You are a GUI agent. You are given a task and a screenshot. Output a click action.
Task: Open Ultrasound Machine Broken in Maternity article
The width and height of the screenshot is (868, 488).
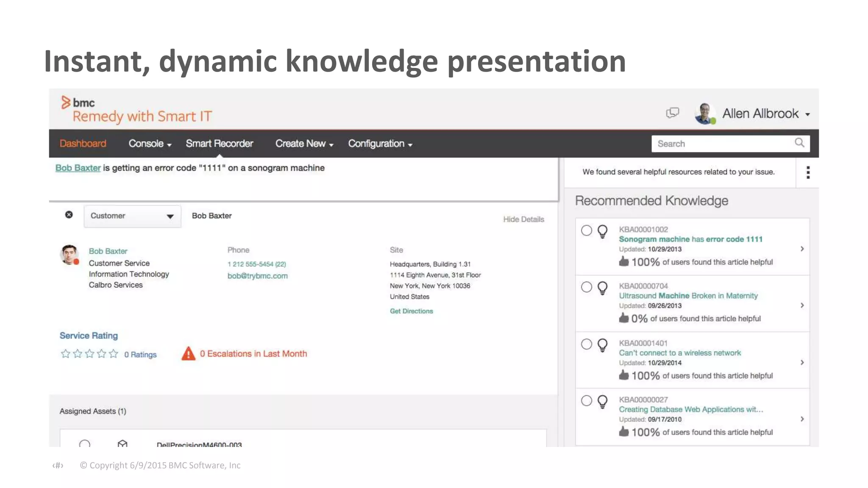click(688, 296)
